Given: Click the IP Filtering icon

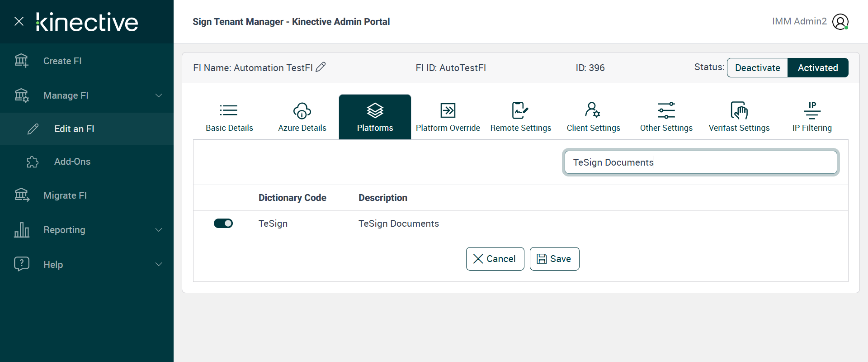Looking at the screenshot, I should (x=812, y=110).
